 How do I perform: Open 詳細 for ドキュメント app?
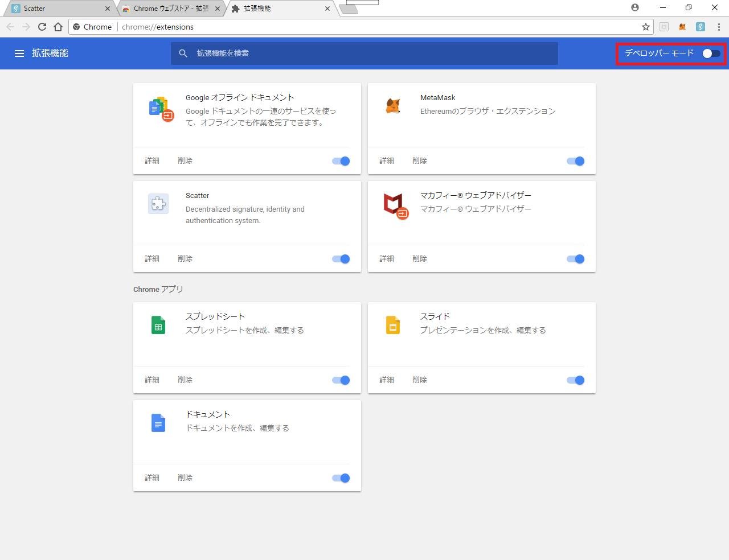tap(152, 478)
